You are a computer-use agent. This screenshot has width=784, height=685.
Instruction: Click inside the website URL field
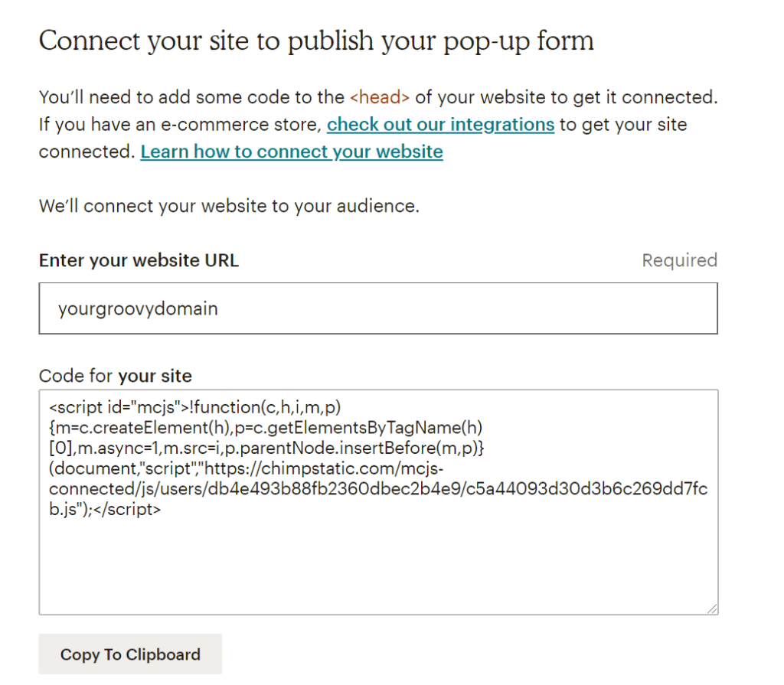(377, 308)
